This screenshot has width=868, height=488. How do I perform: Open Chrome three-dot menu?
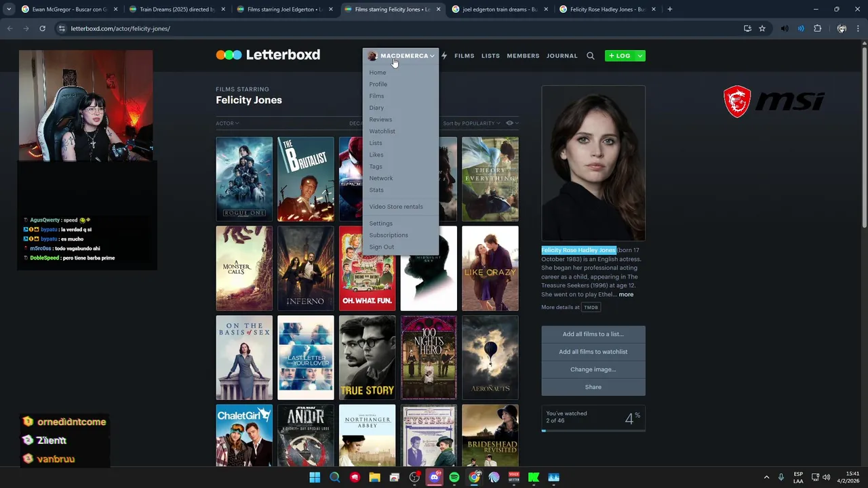[x=859, y=28]
